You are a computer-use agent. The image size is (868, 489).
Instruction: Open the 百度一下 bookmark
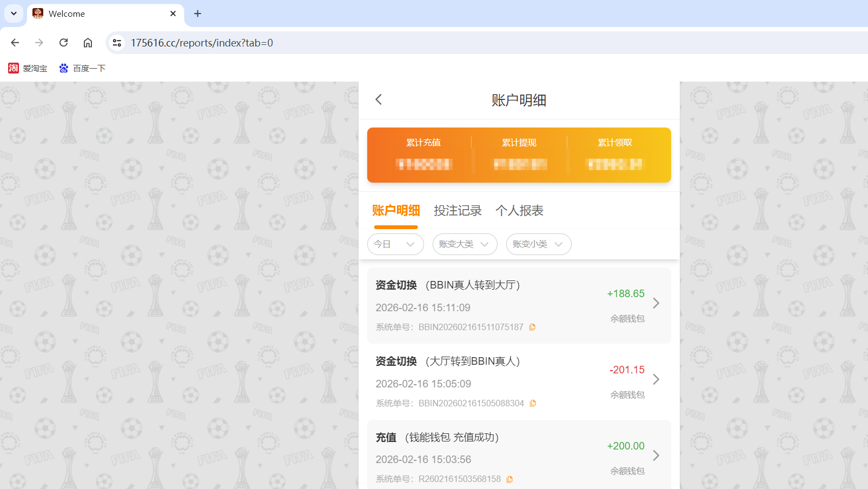(x=82, y=68)
